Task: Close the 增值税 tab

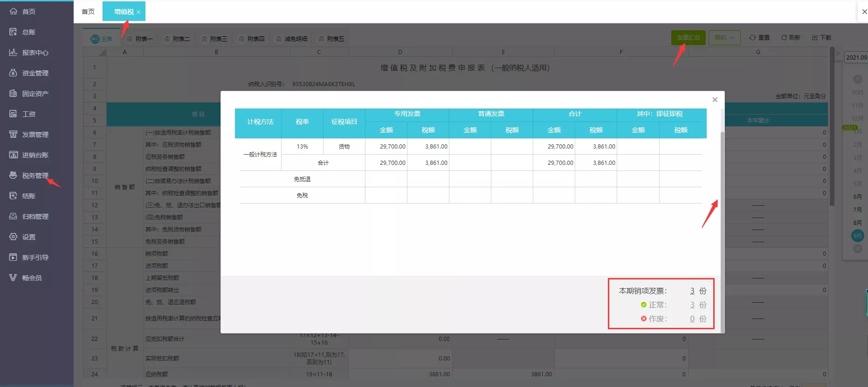Action: 138,12
